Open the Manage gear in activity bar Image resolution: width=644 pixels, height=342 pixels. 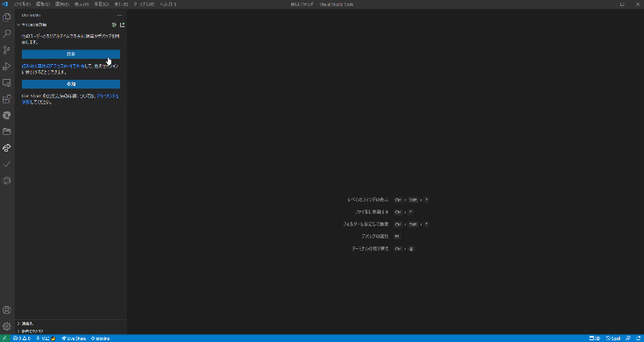click(x=7, y=326)
